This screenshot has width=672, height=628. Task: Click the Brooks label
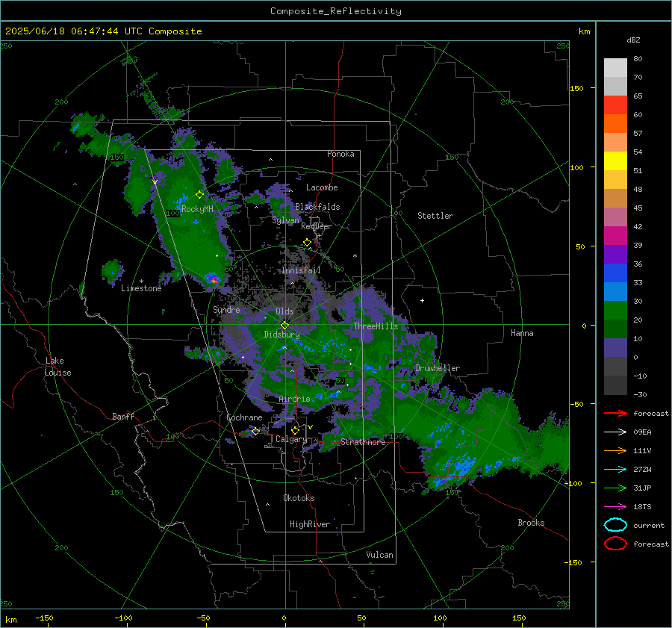pyautogui.click(x=531, y=523)
